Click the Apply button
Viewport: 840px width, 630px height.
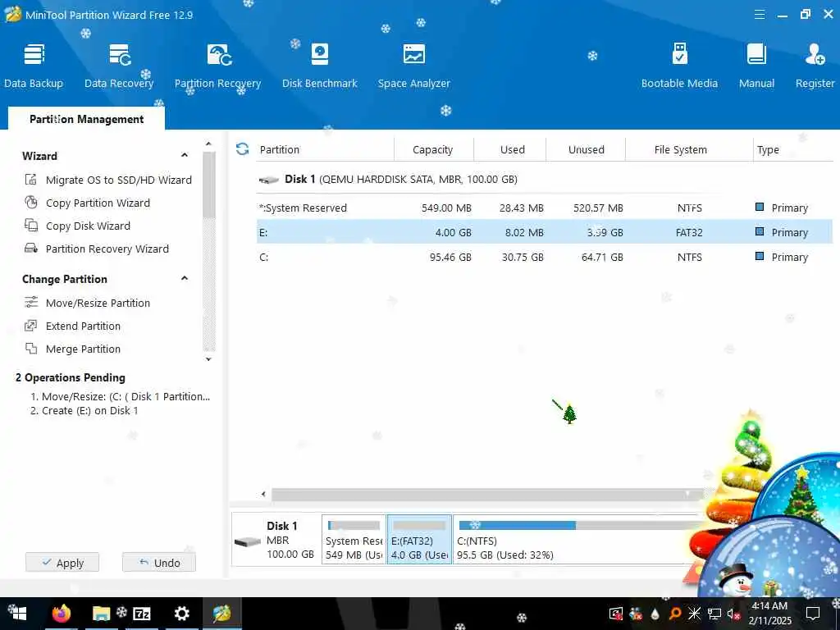(62, 563)
